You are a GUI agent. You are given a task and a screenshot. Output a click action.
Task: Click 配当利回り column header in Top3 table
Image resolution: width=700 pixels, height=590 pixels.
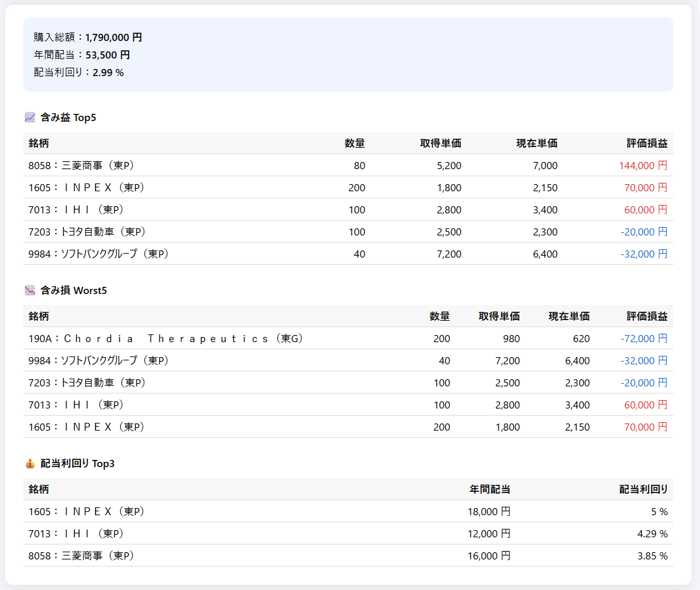(x=643, y=490)
